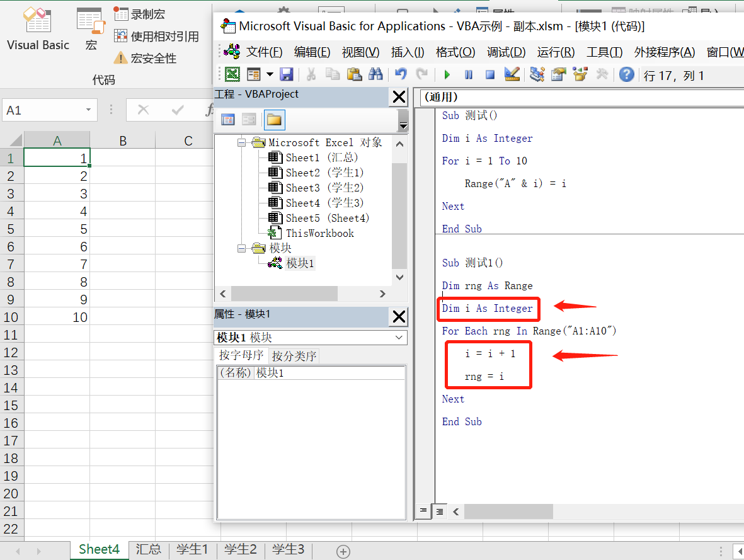The height and width of the screenshot is (560, 744).
Task: Select 按分类序 in Properties window
Action: (292, 355)
